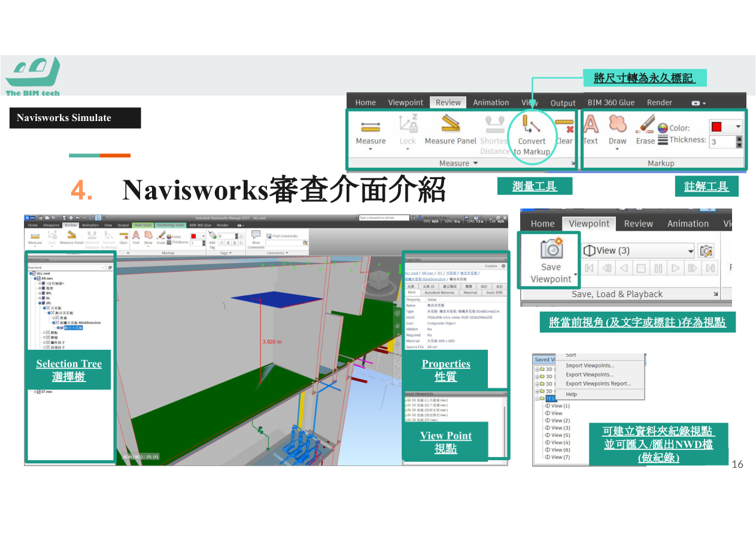Switch to Animation tab in enlarged Review ribbon

(x=491, y=102)
